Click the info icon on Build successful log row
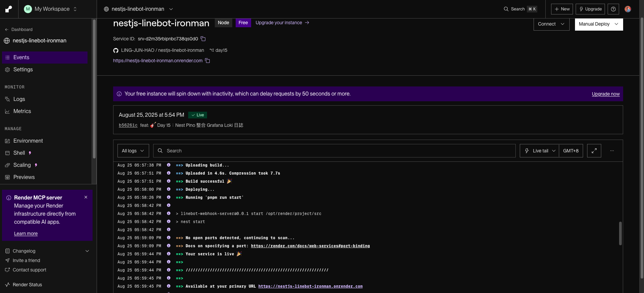This screenshot has height=293, width=644. [x=169, y=181]
